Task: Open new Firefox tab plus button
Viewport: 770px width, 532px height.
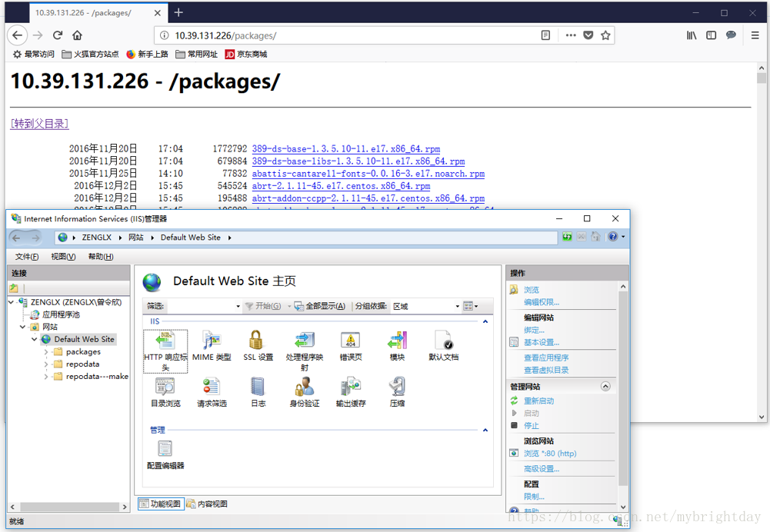Action: (178, 12)
